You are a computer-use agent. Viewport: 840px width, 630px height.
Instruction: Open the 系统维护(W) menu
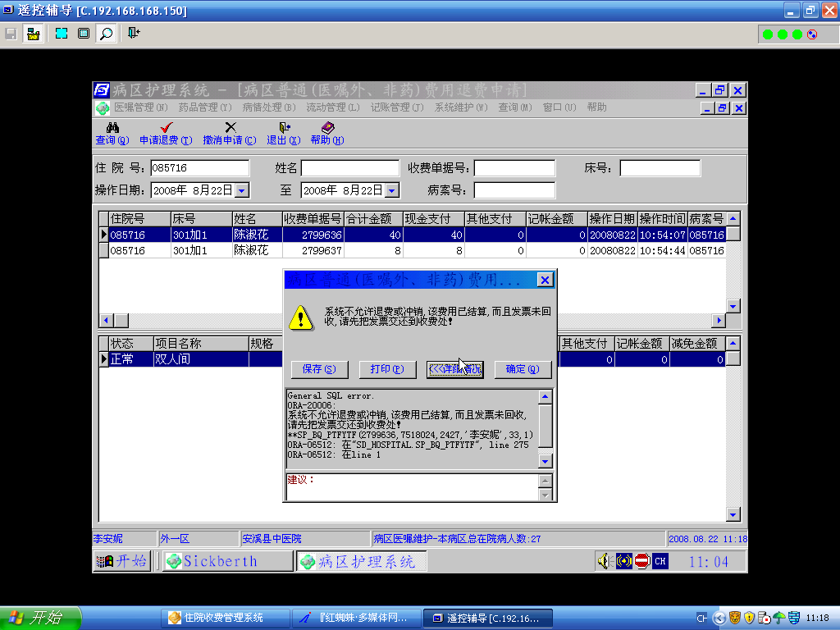[x=461, y=107]
